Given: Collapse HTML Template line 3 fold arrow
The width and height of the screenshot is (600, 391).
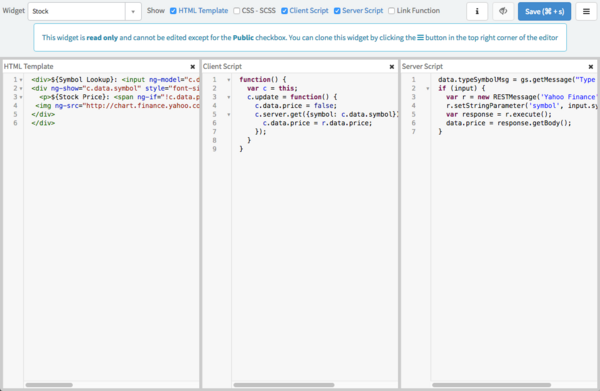Looking at the screenshot, I should coord(21,97).
